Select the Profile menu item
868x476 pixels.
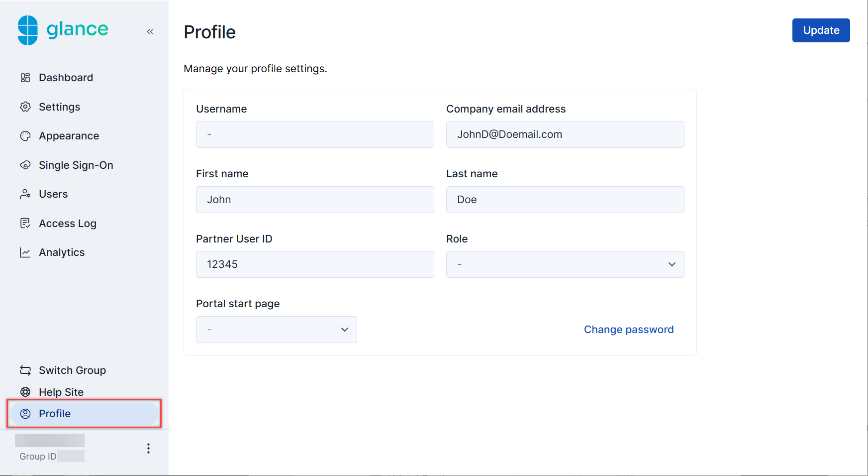[x=85, y=414]
